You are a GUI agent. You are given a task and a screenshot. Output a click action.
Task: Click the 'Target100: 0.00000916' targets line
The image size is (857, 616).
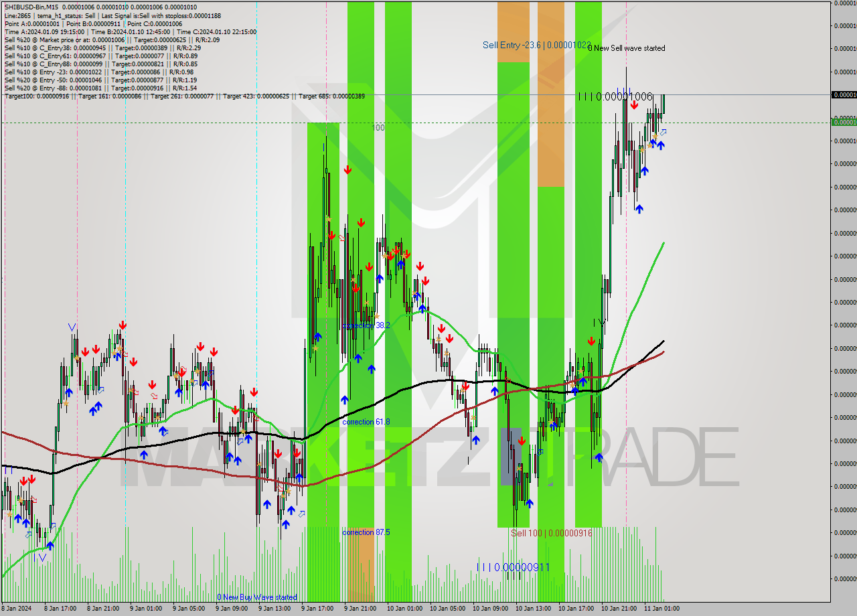(184, 96)
